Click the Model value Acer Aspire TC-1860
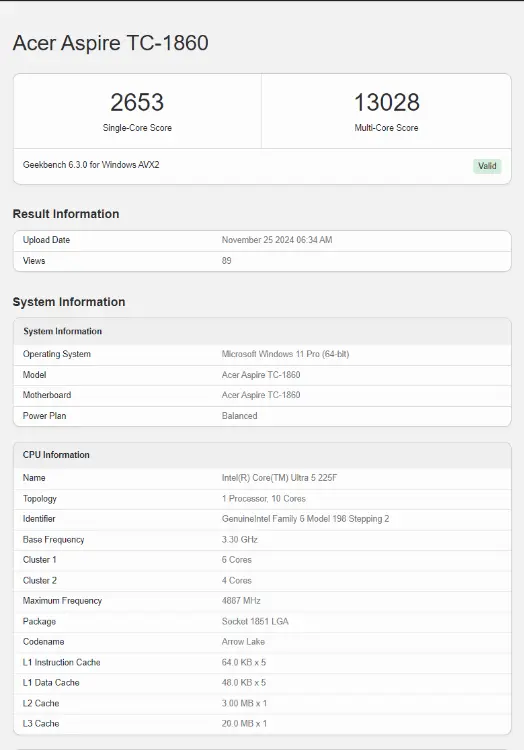This screenshot has width=524, height=750. pos(261,375)
